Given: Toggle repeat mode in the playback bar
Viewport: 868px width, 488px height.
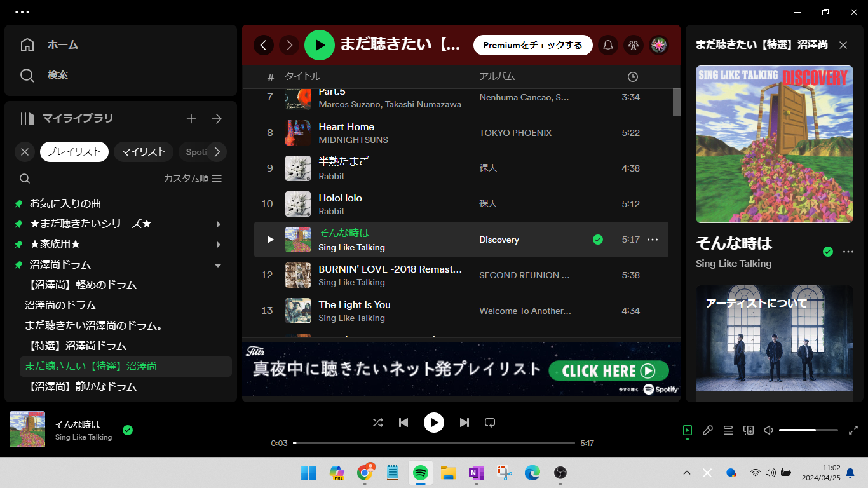Looking at the screenshot, I should pos(489,423).
